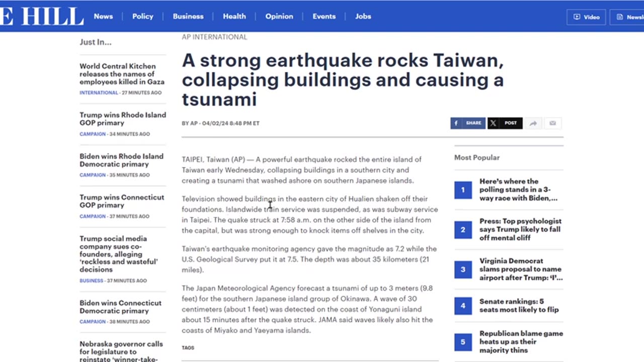Open World Central Kitchen Gaza story
644x362 pixels.
[x=122, y=74]
